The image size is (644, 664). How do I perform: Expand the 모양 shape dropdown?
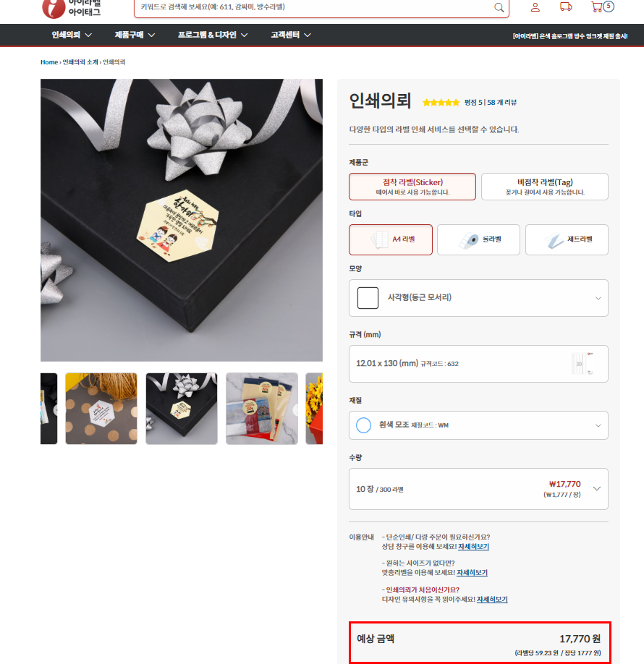(478, 298)
